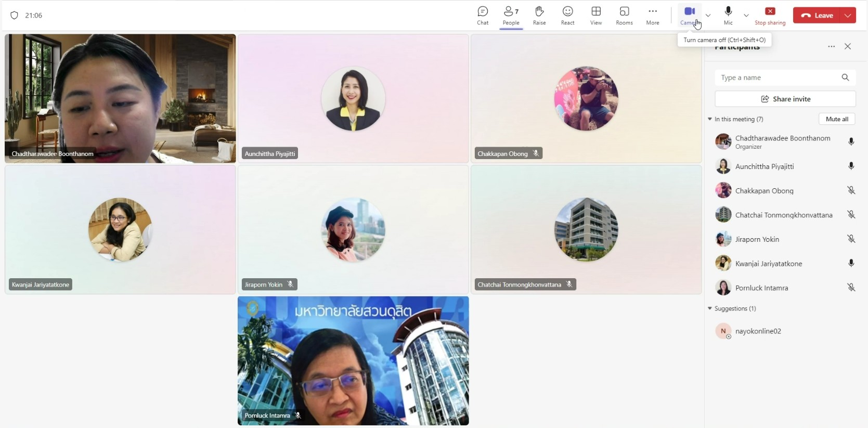Raise your hand

(539, 16)
